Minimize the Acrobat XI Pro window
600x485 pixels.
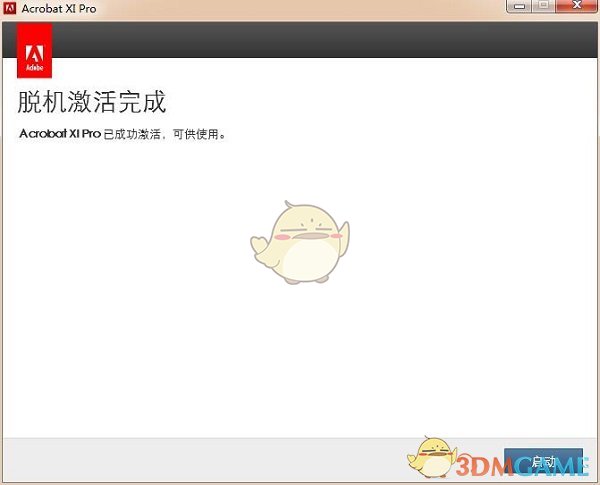coord(519,6)
